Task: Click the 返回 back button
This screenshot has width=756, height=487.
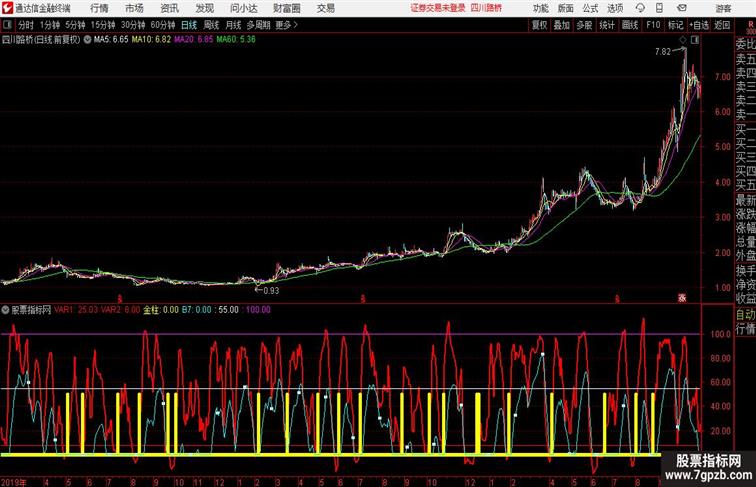Action: [722, 25]
